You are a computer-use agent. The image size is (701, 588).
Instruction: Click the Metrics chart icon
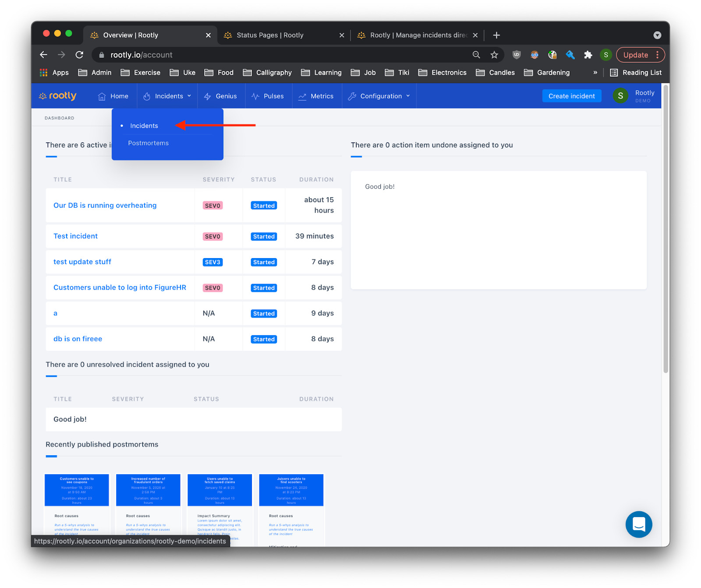(x=302, y=96)
